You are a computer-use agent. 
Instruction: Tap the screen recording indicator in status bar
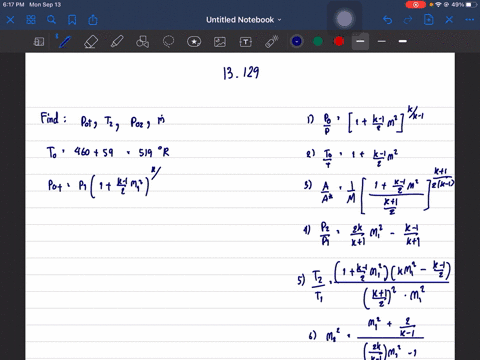(416, 5)
